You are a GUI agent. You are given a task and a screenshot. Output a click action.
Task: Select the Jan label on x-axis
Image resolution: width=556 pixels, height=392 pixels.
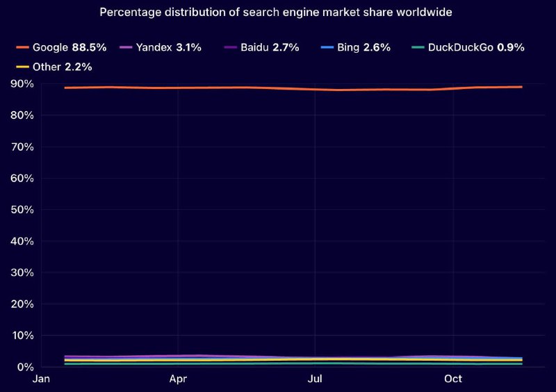pos(41,379)
